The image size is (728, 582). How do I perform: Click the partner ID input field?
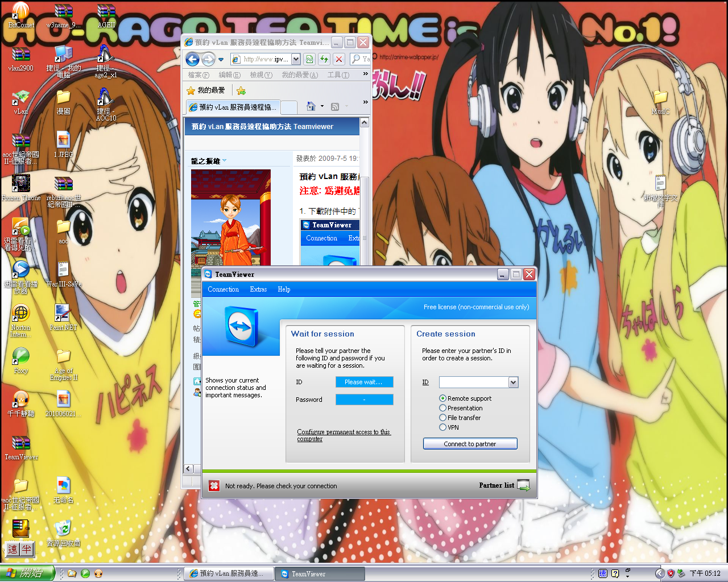(x=474, y=383)
